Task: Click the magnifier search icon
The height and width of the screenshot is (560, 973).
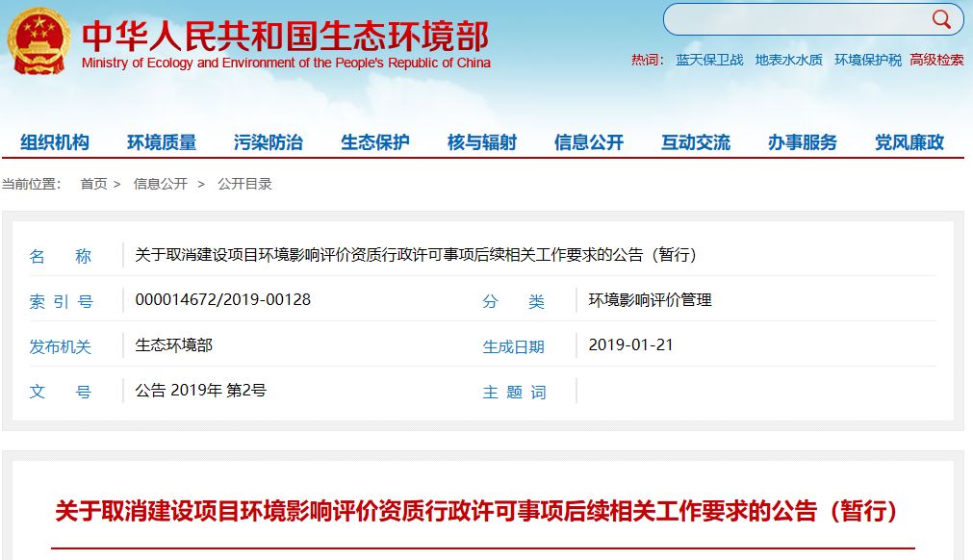Action: (940, 19)
